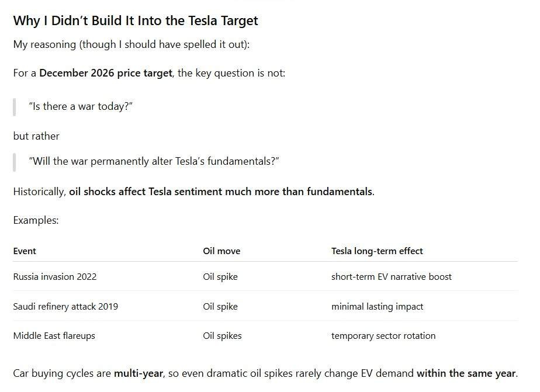Click the bold 'multi-year' word in the last paragraph

[x=139, y=373]
